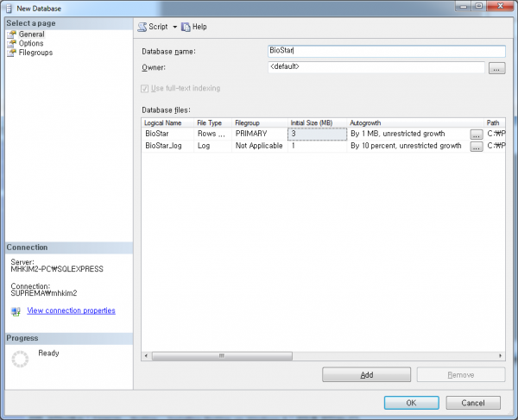Open owner browse ellipsis button
The height and width of the screenshot is (420, 518).
496,68
